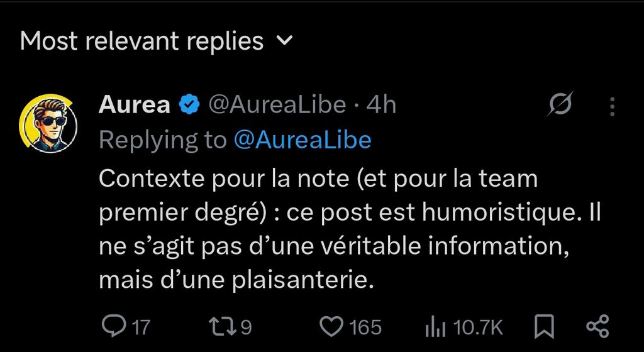The image size is (644, 352).
Task: Open the gray @AureaLibe handle beside the name
Action: [x=277, y=105]
